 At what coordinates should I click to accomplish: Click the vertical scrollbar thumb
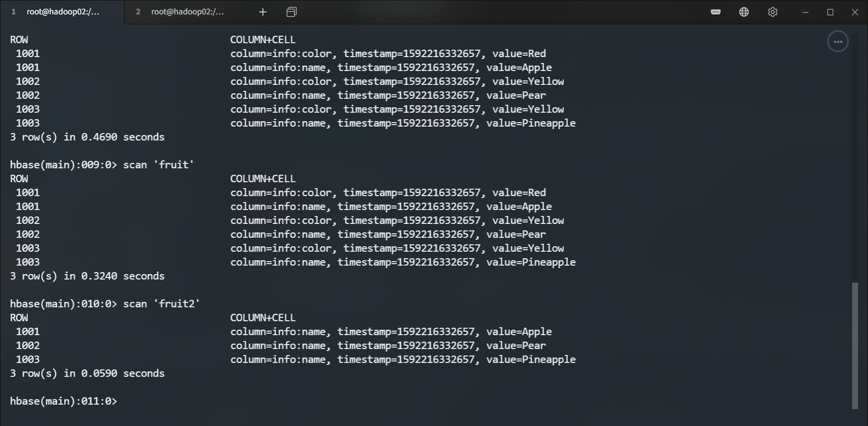(855, 345)
